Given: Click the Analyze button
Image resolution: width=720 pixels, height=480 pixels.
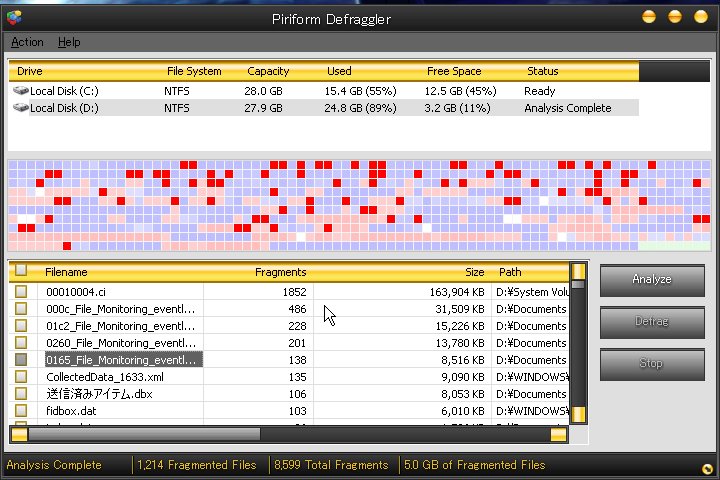Looking at the screenshot, I should 652,279.
